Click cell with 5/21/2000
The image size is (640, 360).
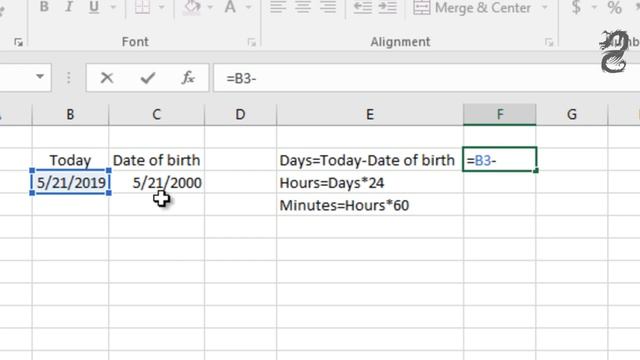(156, 182)
